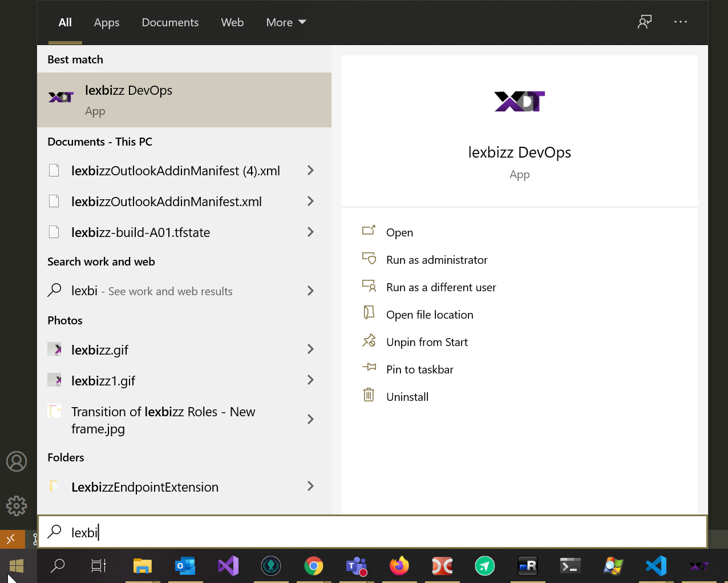Open the lexbizz.gif photo result
Image resolution: width=728 pixels, height=583 pixels.
[100, 350]
